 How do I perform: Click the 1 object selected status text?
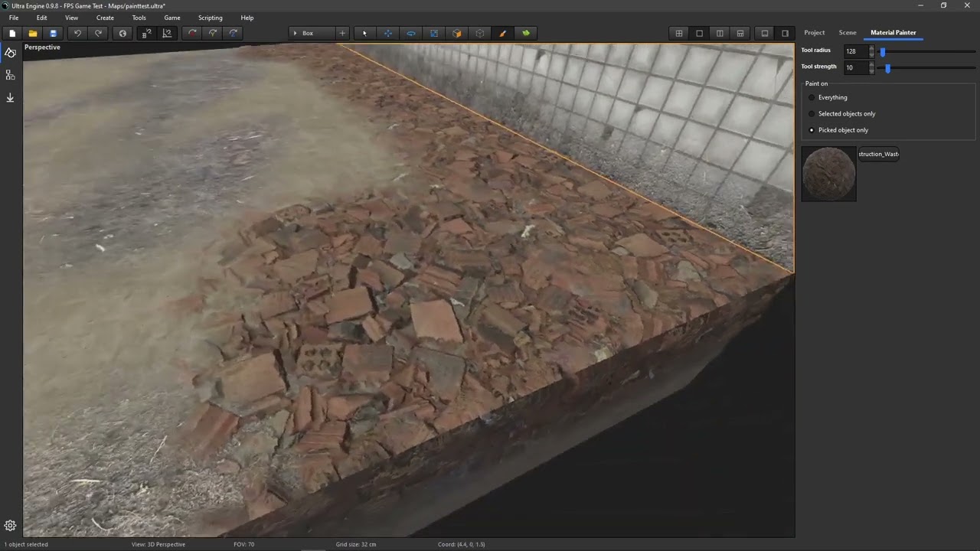26,544
